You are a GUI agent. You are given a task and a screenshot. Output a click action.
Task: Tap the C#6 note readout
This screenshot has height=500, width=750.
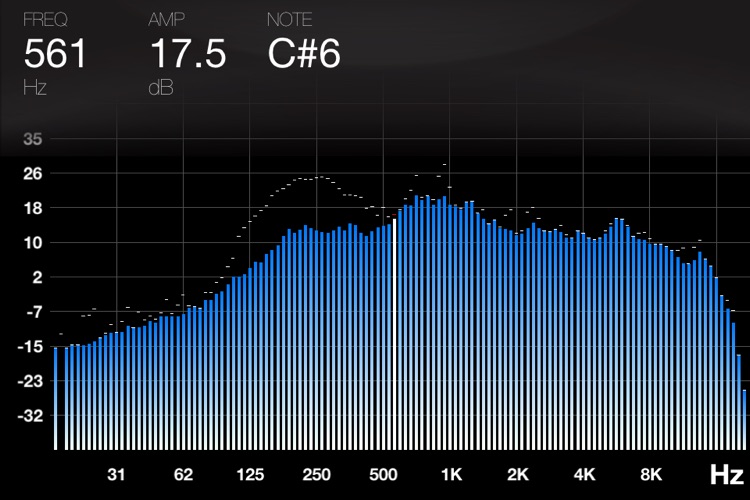click(304, 54)
